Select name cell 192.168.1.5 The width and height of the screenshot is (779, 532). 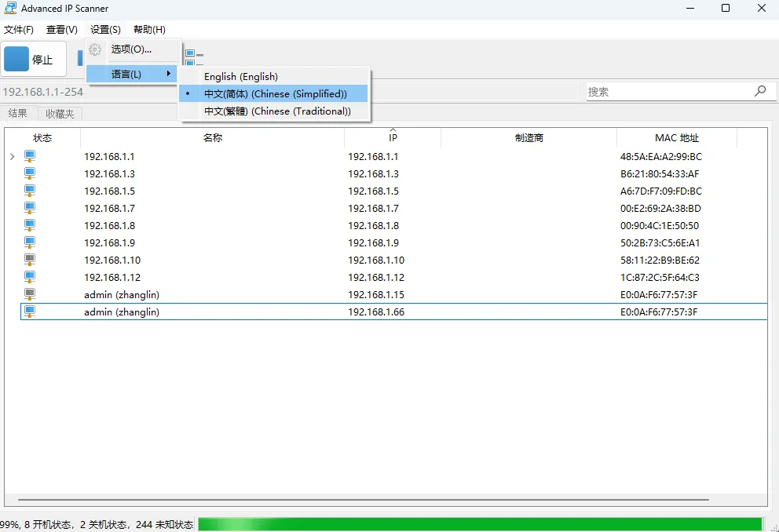tap(109, 191)
